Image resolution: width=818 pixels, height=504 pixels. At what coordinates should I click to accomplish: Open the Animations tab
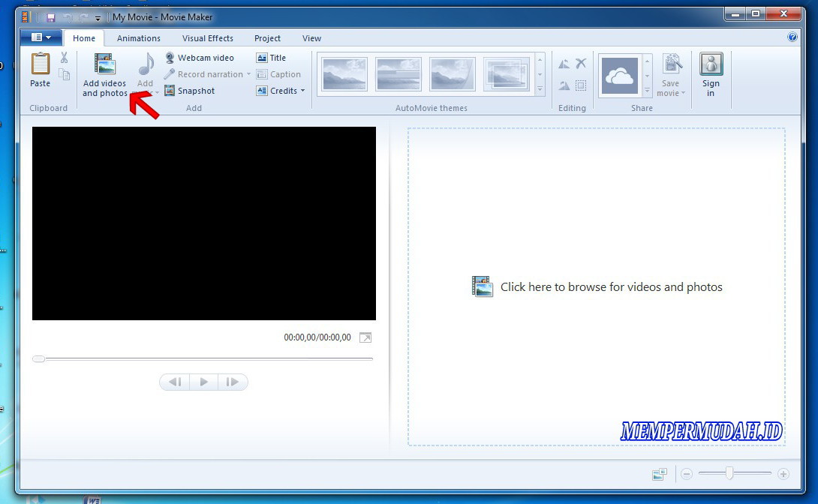point(139,38)
